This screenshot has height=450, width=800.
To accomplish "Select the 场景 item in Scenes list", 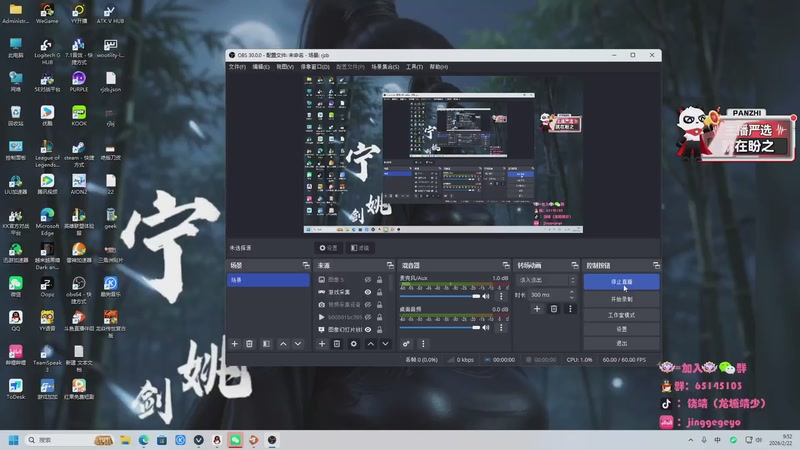I will tap(268, 280).
